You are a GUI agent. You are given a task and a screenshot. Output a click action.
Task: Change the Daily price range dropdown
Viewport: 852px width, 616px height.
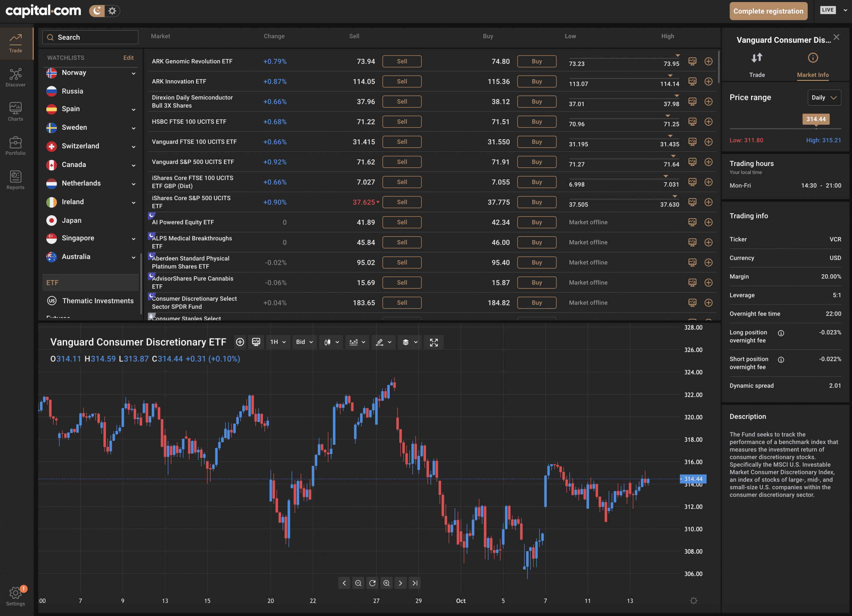point(824,97)
